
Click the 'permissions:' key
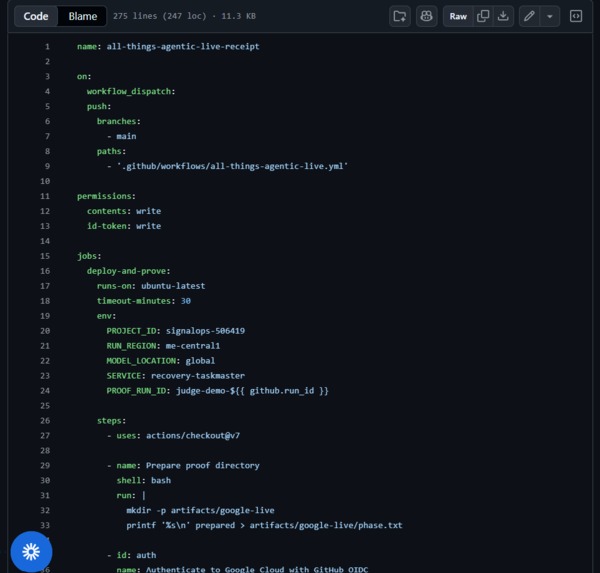coord(106,196)
